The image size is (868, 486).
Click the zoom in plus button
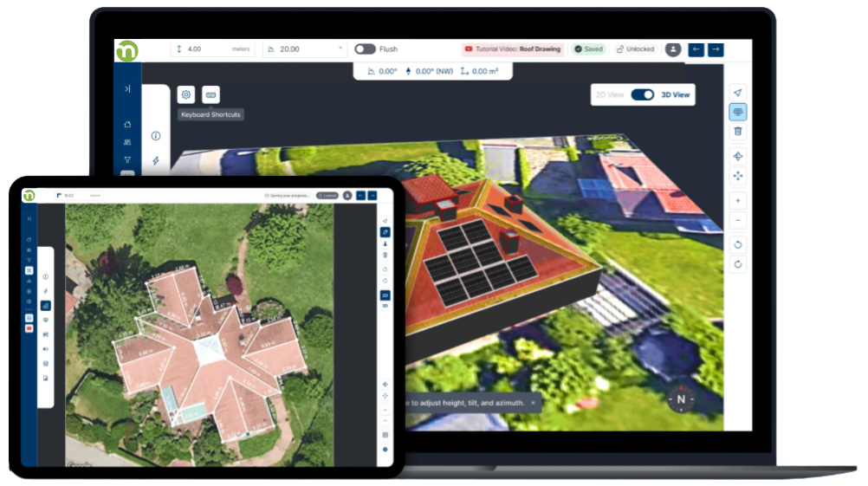click(x=738, y=200)
